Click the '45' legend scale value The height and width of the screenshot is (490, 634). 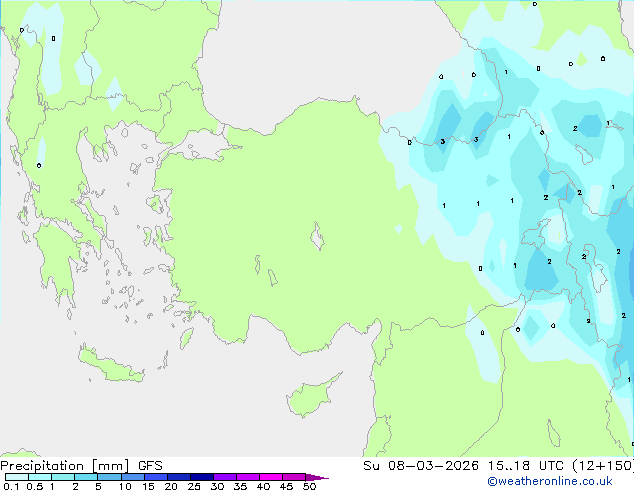[x=287, y=486]
